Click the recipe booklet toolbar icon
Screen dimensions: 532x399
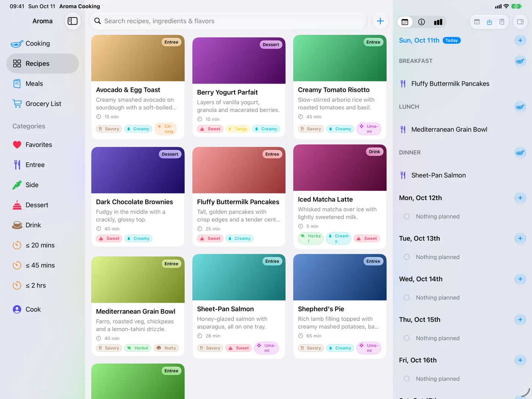pyautogui.click(x=502, y=22)
